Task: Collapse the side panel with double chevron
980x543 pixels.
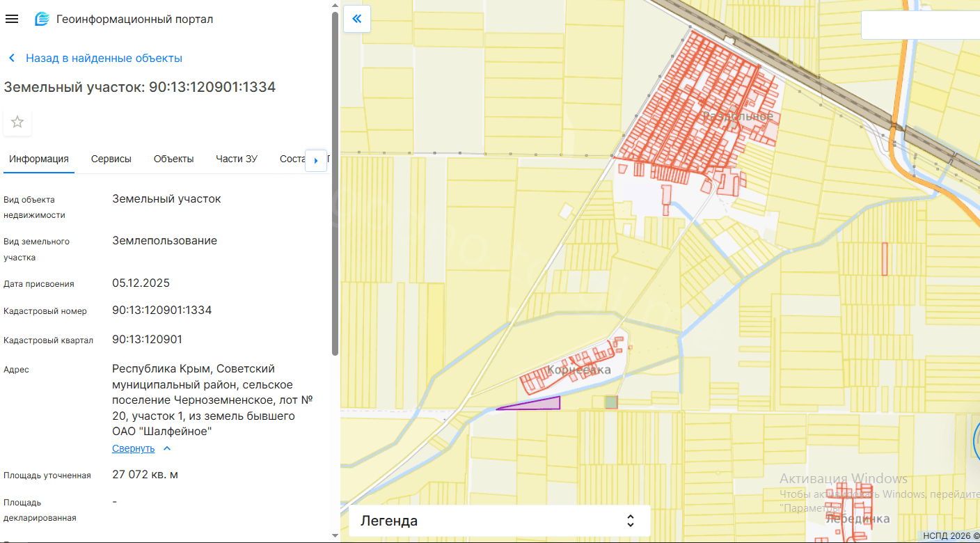Action: click(357, 19)
